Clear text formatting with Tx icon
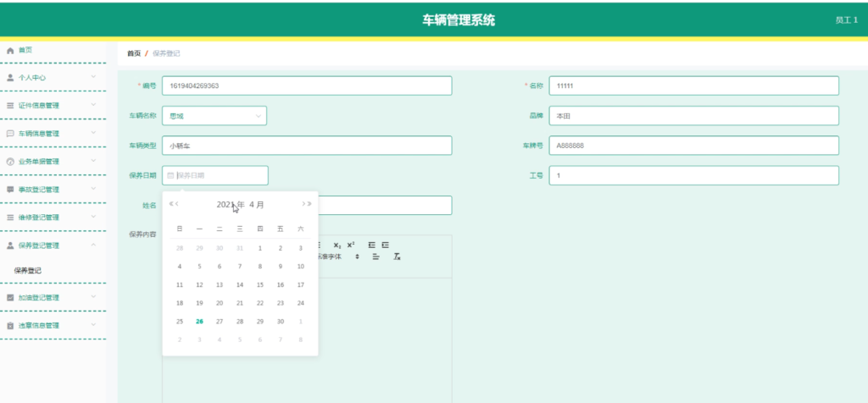Screen dimensions: 868x403 click(397, 257)
